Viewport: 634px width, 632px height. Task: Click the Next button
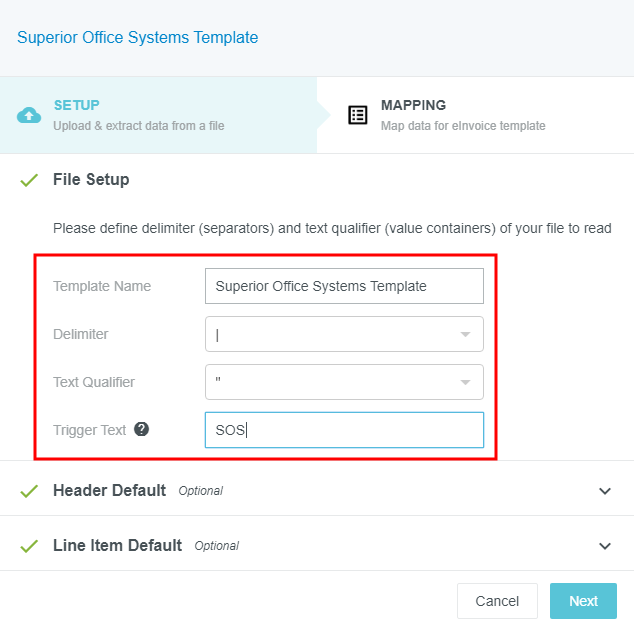coord(583,601)
